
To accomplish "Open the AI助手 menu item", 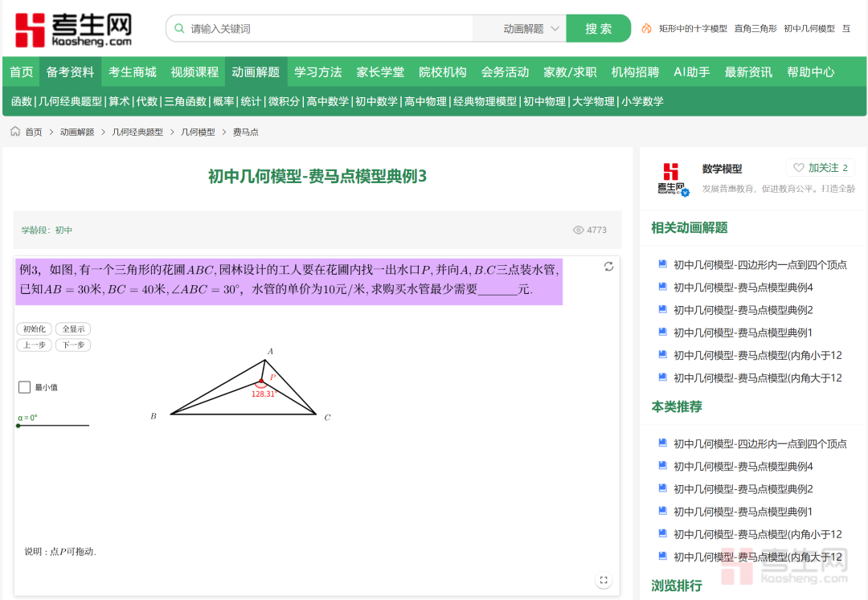I will click(x=691, y=72).
